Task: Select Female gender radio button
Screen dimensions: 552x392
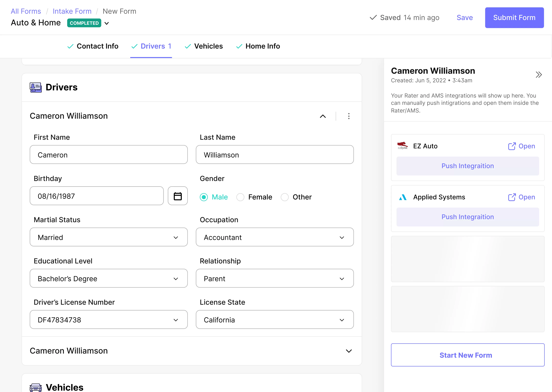Action: (240, 197)
